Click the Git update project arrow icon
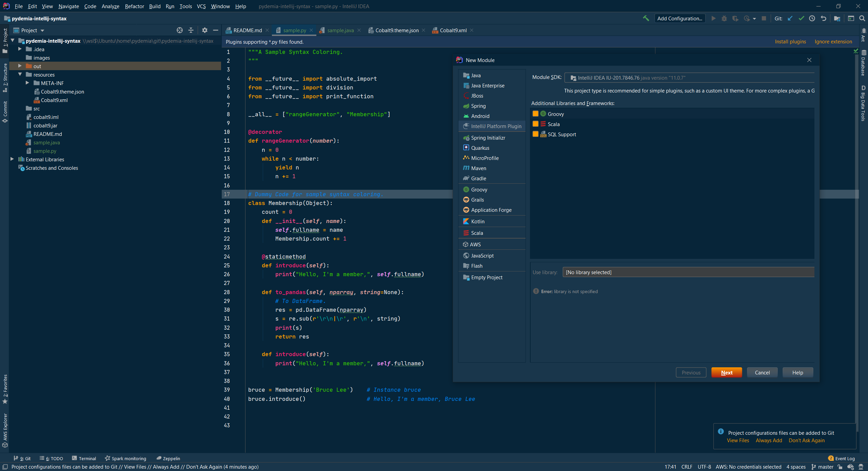Viewport: 868px width, 471px height. point(790,18)
